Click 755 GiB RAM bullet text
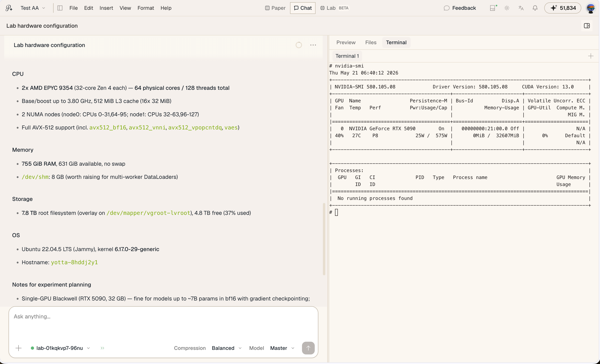The image size is (600, 364). coord(73,164)
